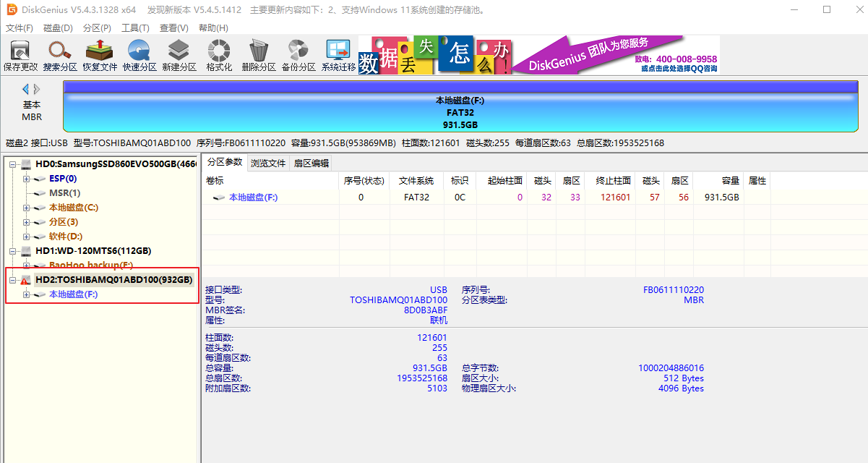The width and height of the screenshot is (868, 463).
Task: Click the serial number FB0611110220 value in details
Action: [x=674, y=290]
